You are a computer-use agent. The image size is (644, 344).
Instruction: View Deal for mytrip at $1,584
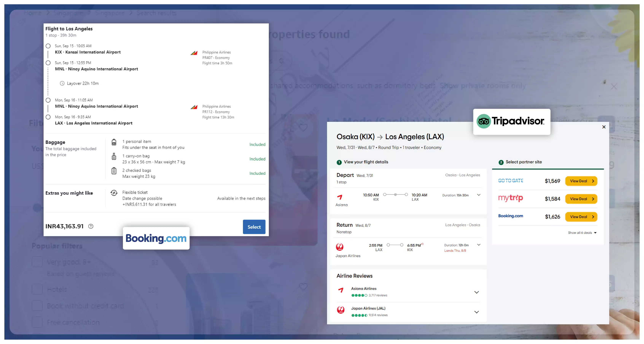pos(581,199)
